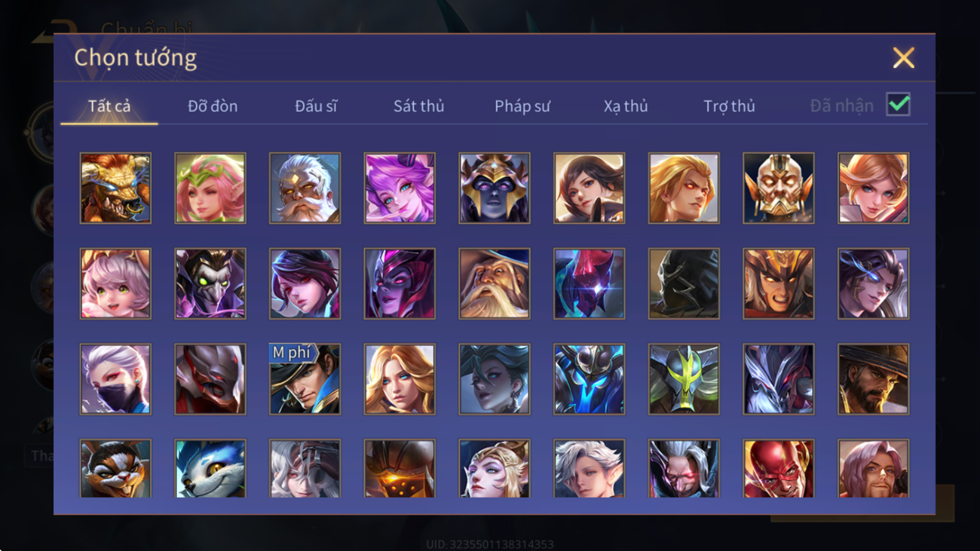Filter by the Xạ thủ tab

(625, 106)
